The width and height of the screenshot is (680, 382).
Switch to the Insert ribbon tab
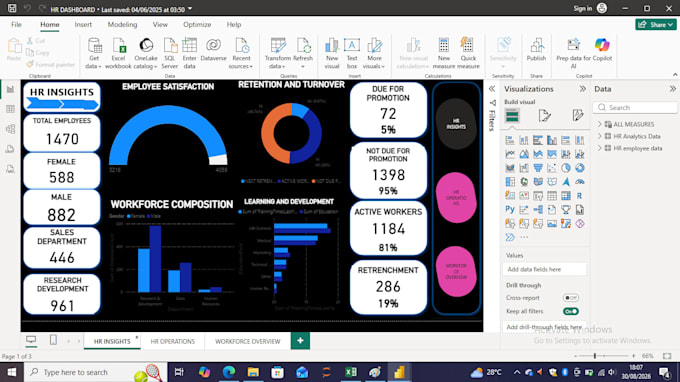point(83,25)
